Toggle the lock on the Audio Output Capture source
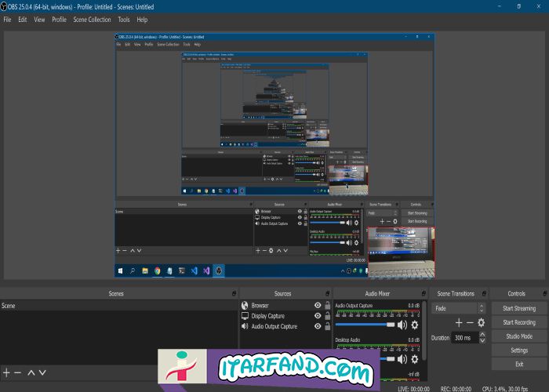The width and height of the screenshot is (549, 392). [326, 326]
